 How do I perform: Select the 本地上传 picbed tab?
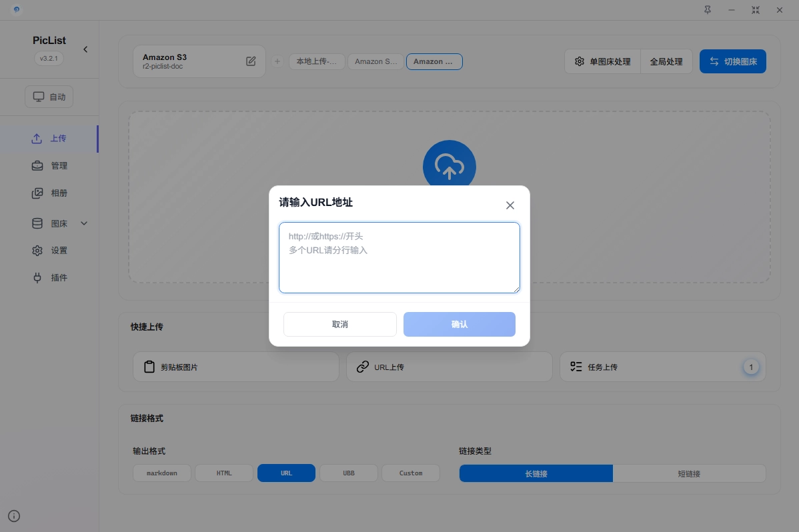pos(317,61)
